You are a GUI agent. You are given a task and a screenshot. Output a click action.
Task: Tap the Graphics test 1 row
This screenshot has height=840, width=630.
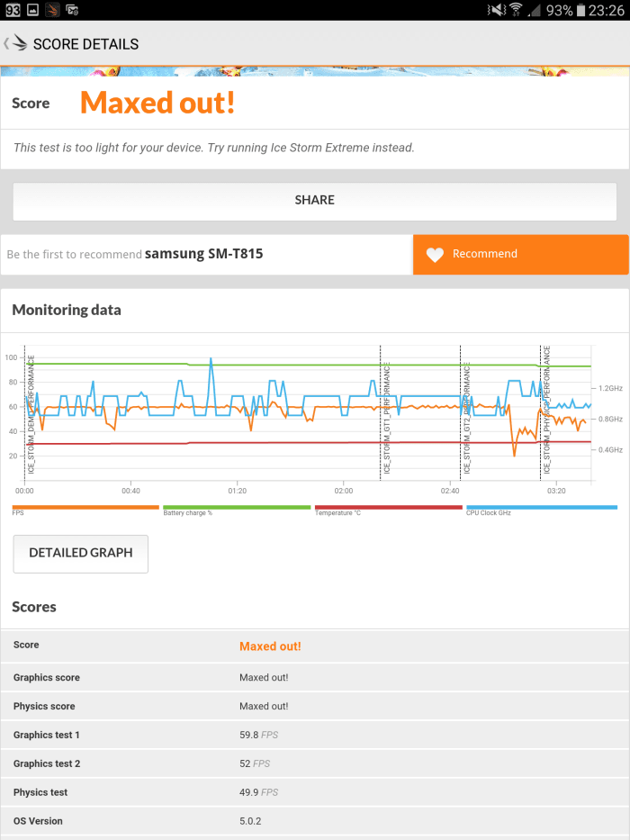(315, 735)
